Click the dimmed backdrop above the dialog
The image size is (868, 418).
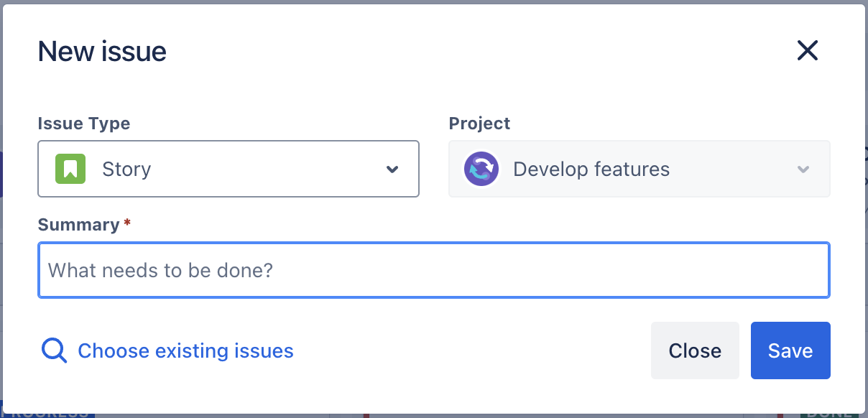tap(431, 1)
